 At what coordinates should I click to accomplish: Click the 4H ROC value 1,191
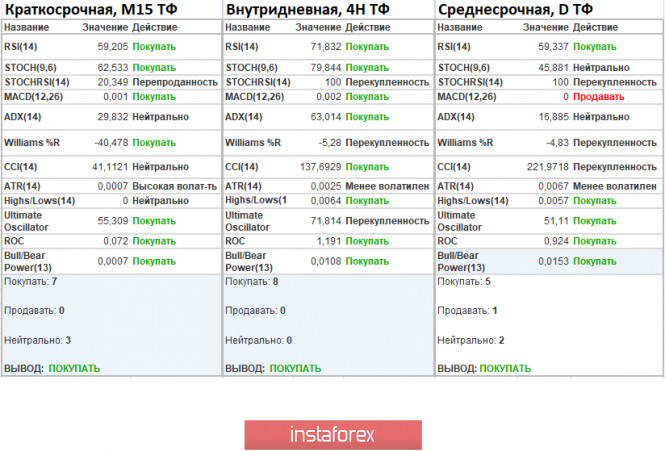[x=329, y=241]
